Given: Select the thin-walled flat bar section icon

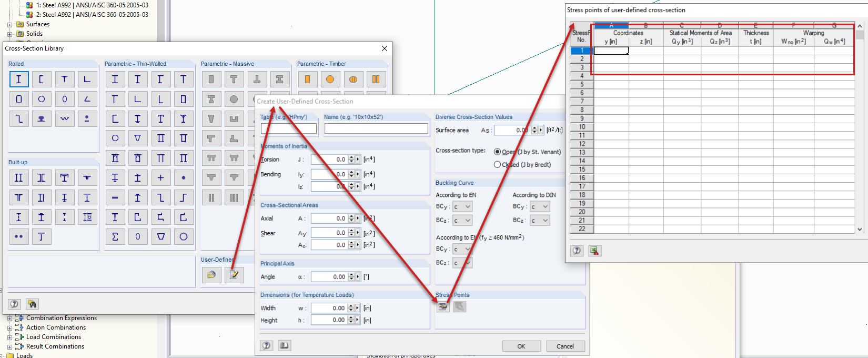Looking at the screenshot, I should point(115,197).
